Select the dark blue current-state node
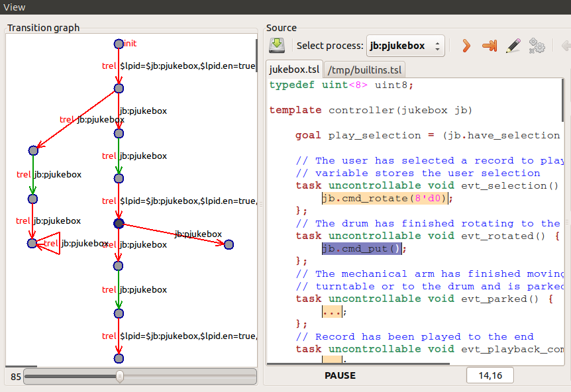This screenshot has height=392, width=571. [x=119, y=224]
